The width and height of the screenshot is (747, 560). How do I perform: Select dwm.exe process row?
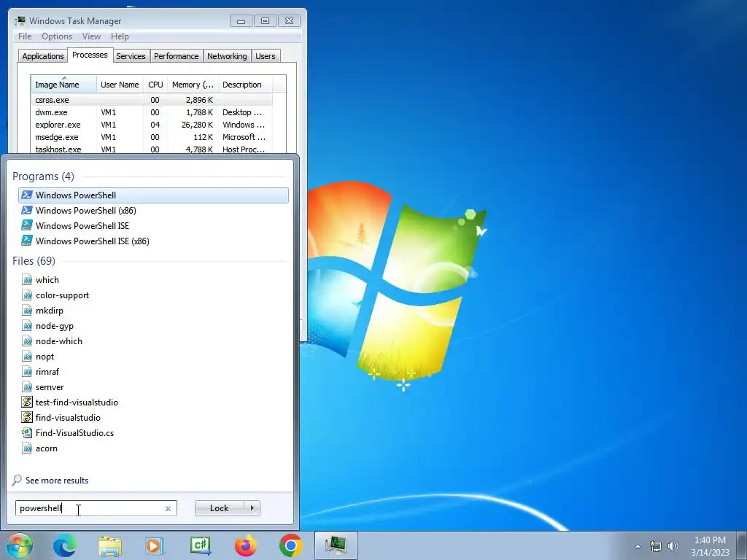(x=152, y=112)
